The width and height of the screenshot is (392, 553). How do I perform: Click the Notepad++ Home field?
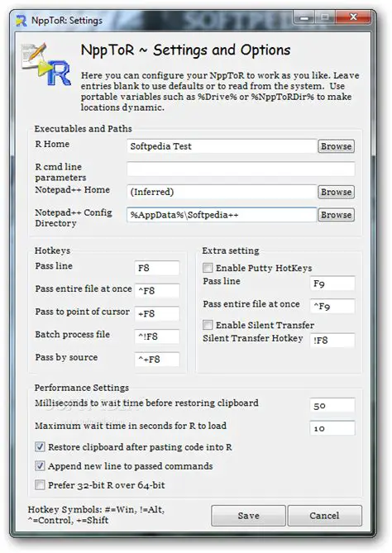[222, 192]
